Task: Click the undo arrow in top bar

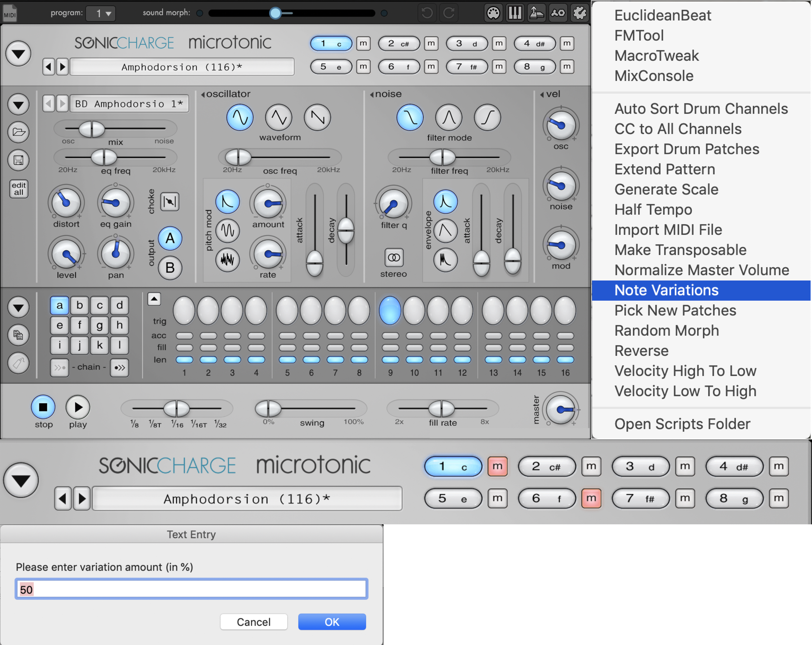Action: point(427,13)
